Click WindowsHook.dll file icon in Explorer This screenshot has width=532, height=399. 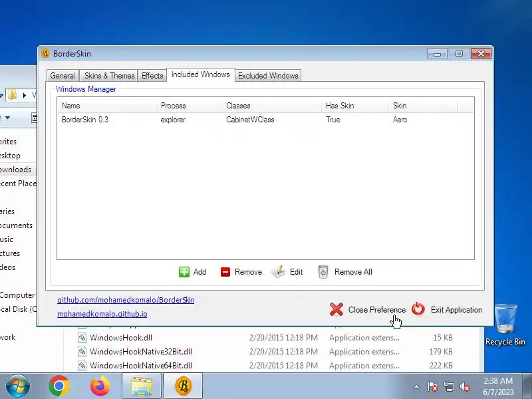(82, 338)
